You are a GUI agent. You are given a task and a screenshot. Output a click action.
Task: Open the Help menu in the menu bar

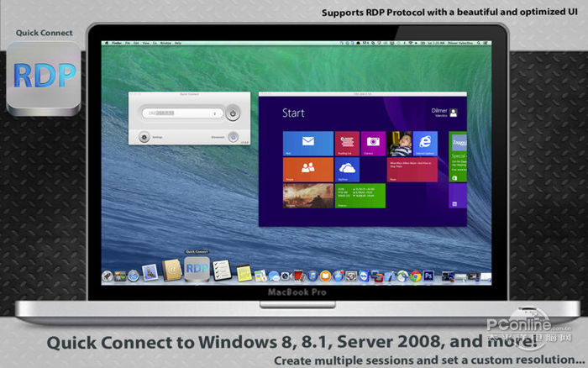pyautogui.click(x=178, y=43)
